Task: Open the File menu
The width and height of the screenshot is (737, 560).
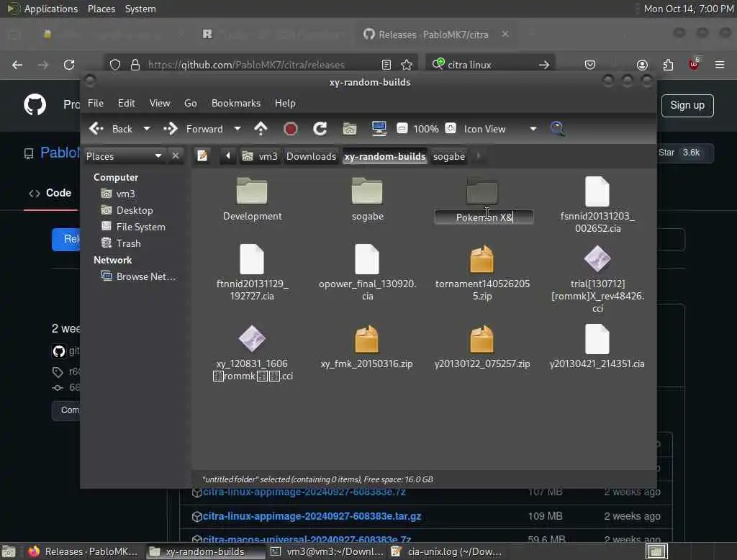Action: click(96, 103)
